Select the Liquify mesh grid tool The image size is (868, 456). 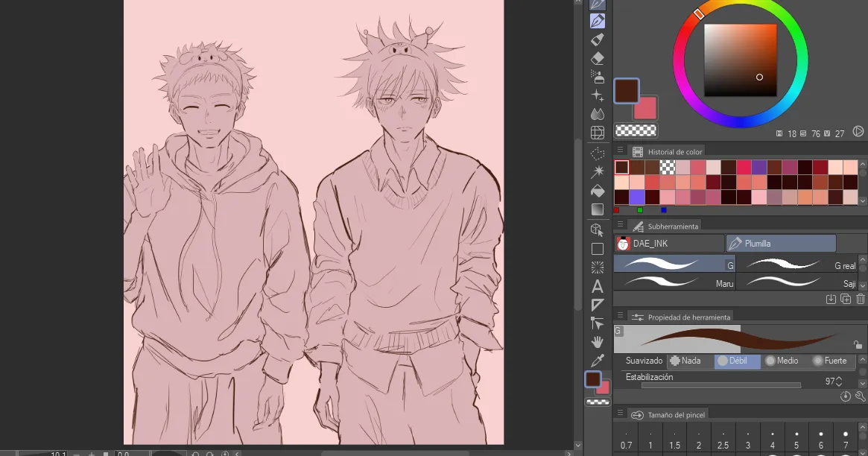pos(598,133)
